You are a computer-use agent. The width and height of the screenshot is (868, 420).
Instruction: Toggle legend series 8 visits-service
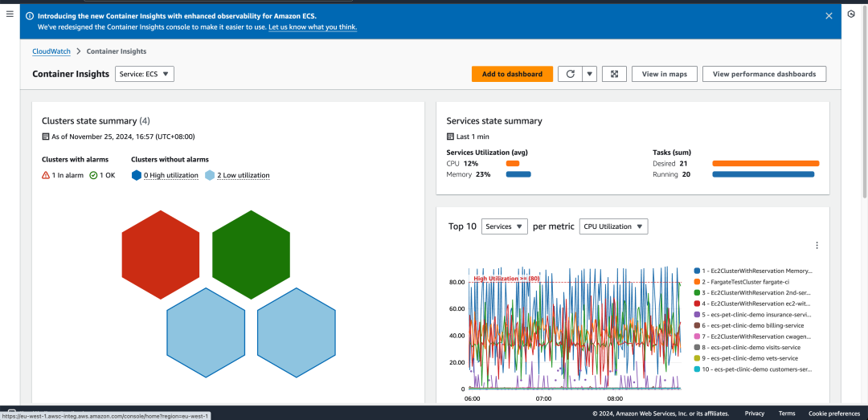tap(747, 348)
